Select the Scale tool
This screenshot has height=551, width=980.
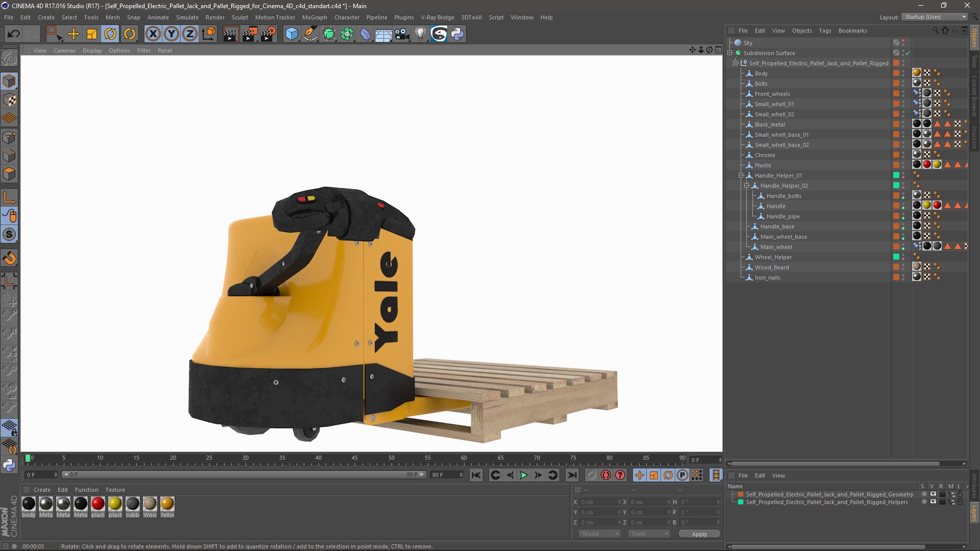tap(92, 34)
